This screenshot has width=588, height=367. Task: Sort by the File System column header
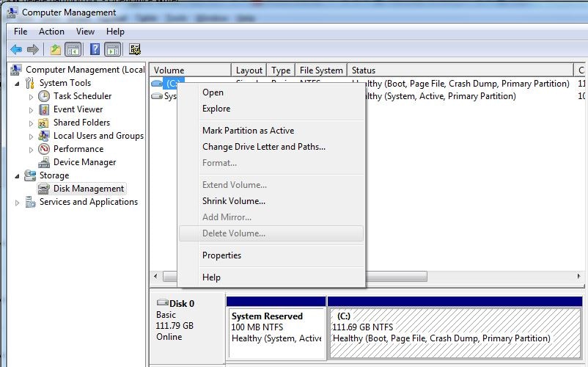321,70
